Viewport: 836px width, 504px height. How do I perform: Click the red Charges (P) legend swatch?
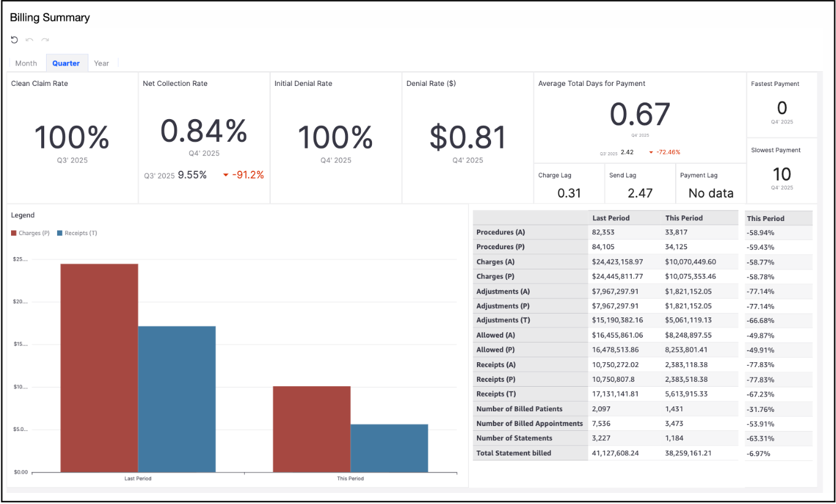pos(14,233)
